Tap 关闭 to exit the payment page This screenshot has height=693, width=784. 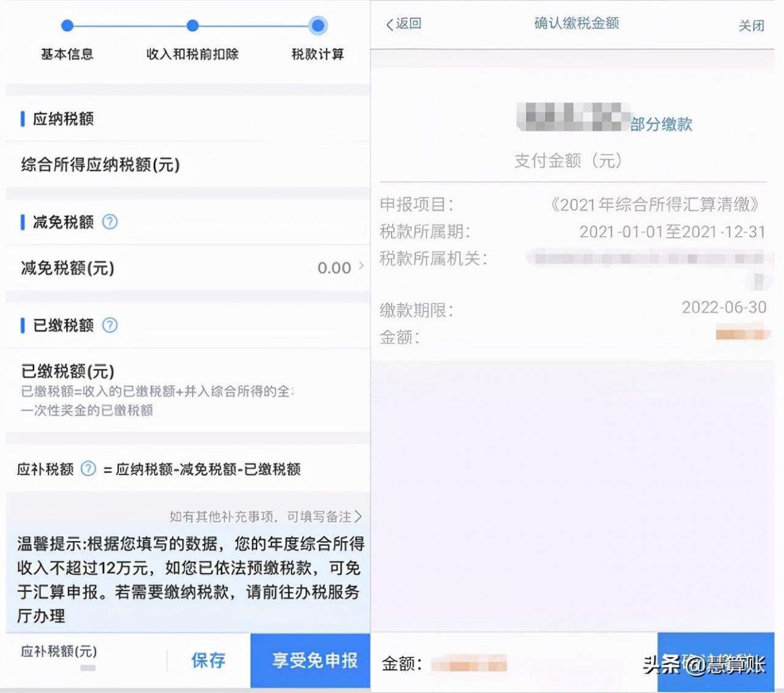tap(750, 25)
